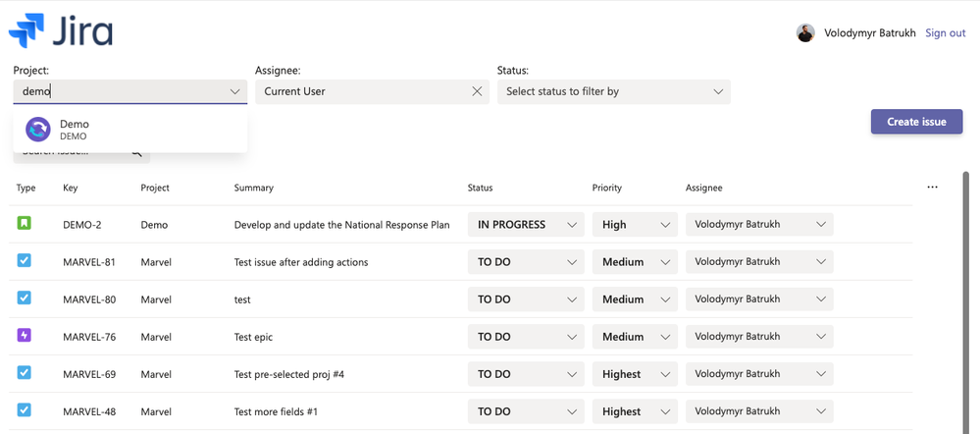Click inside the Project input field
Image resolution: width=980 pixels, height=434 pixels.
click(118, 91)
